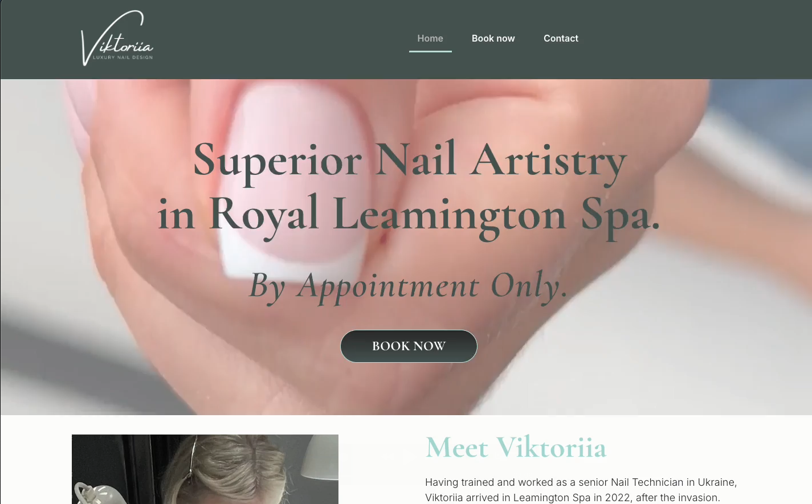Viewport: 812px width, 504px height.
Task: Click the word "Nail" in the headline
Action: coord(416,159)
